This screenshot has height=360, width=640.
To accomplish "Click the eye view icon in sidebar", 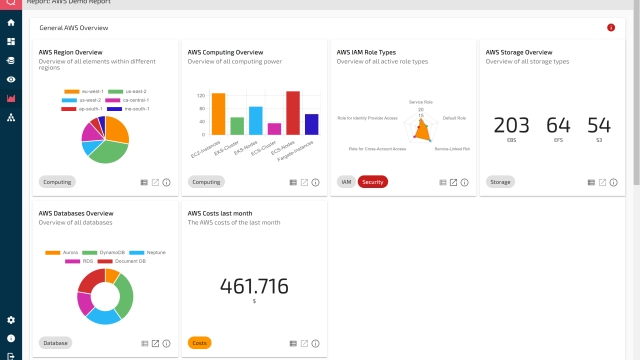I will tap(11, 79).
